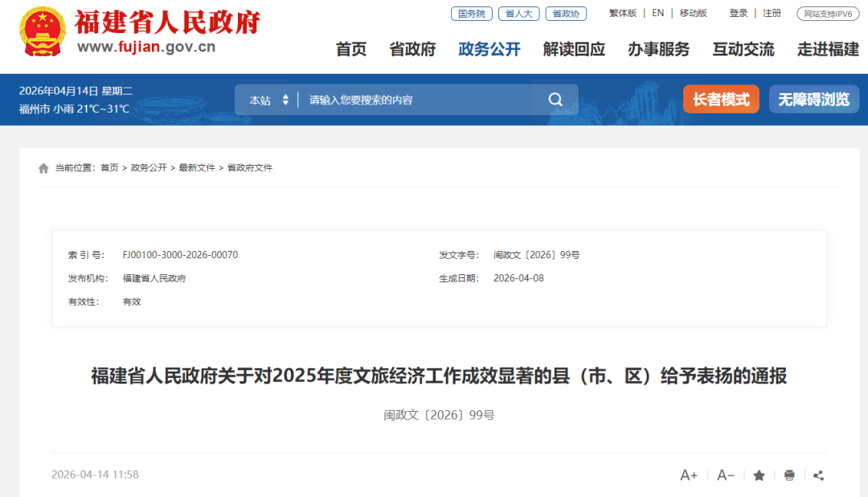Print the document using printer icon
Image resolution: width=868 pixels, height=497 pixels.
pos(789,475)
